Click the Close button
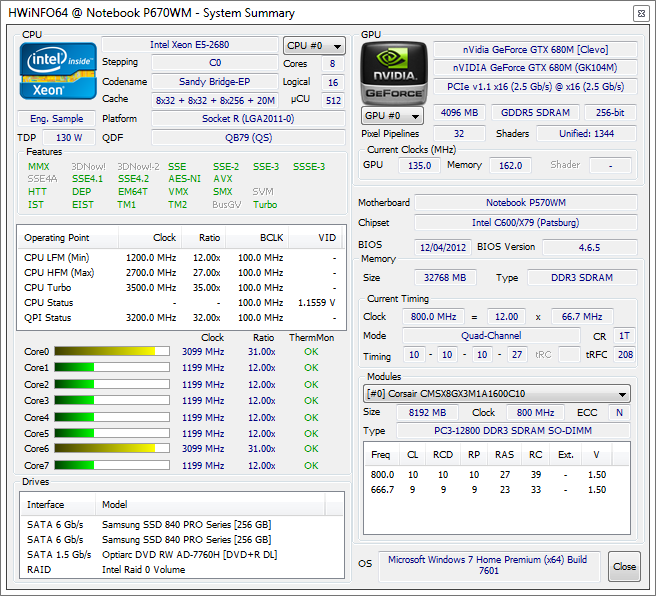Screen dimensions: 656x596 click(624, 567)
